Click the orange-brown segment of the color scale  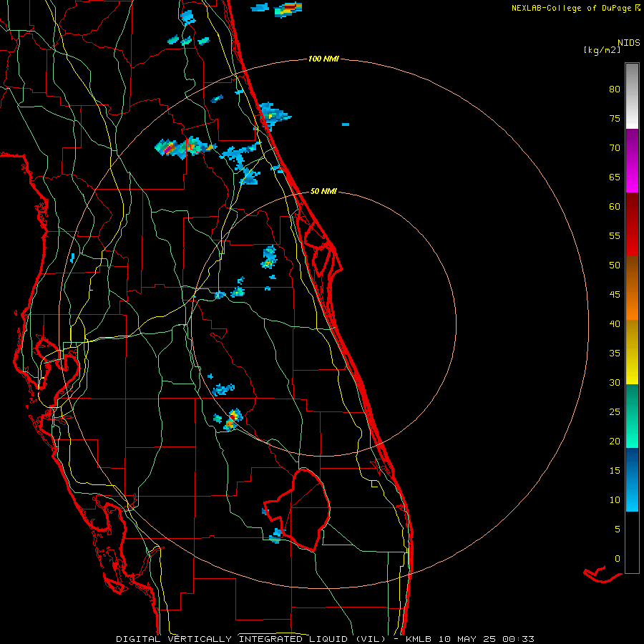coord(632,288)
